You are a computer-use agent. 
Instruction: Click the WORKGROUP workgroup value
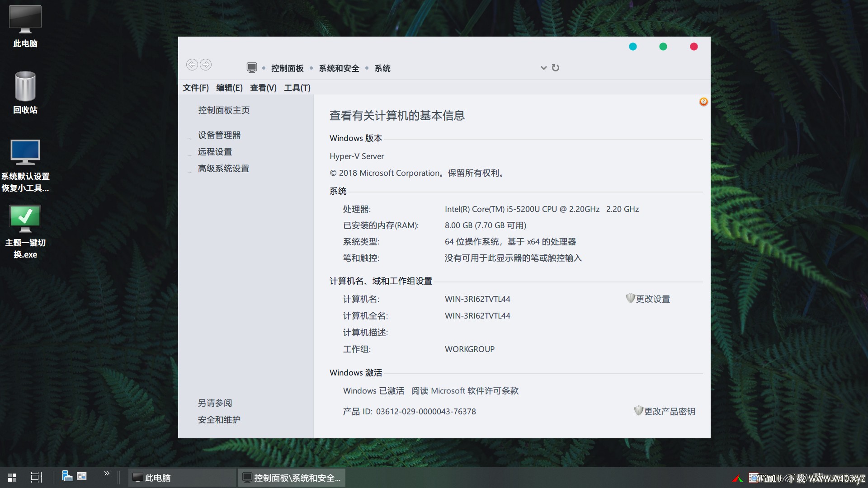tap(470, 349)
